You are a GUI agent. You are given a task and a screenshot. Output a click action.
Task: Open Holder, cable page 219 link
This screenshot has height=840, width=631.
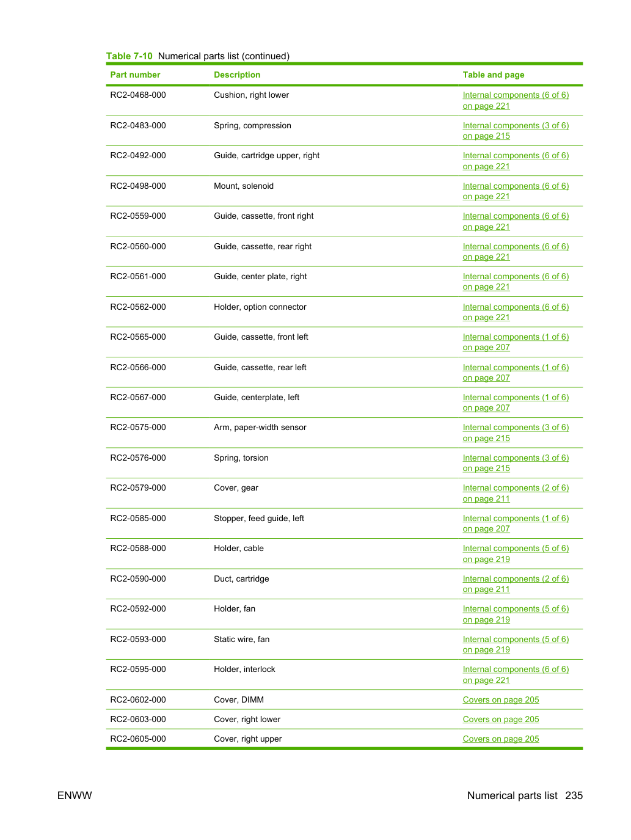pos(516,553)
